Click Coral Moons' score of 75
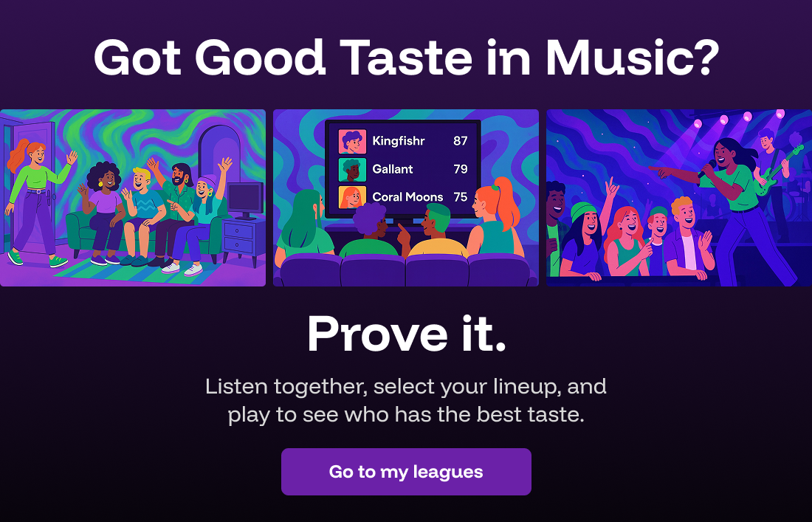 pyautogui.click(x=459, y=197)
